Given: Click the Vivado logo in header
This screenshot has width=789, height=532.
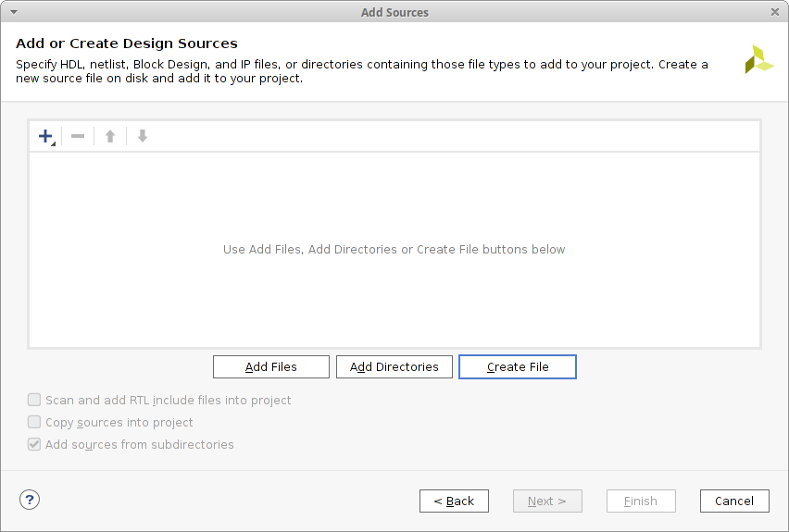Looking at the screenshot, I should coord(758,60).
